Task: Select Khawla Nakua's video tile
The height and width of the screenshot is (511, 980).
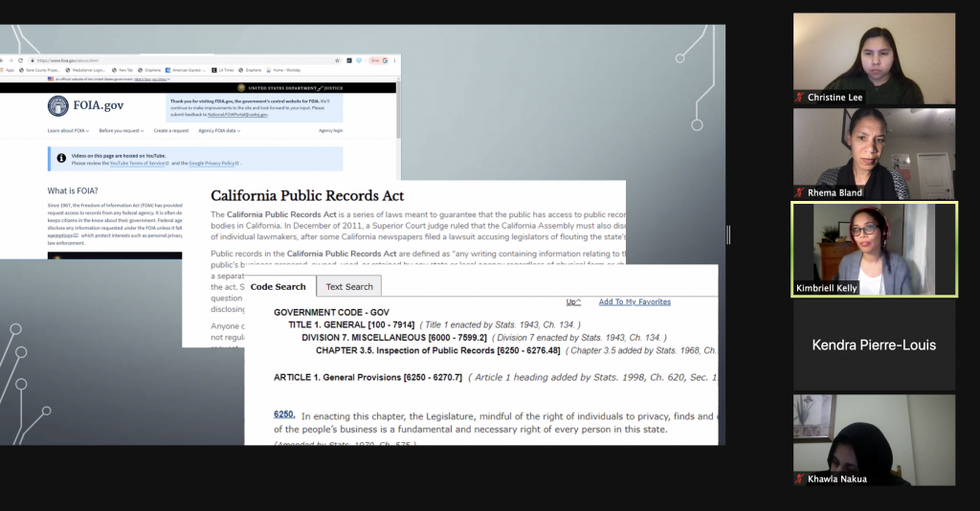Action: coord(874,440)
